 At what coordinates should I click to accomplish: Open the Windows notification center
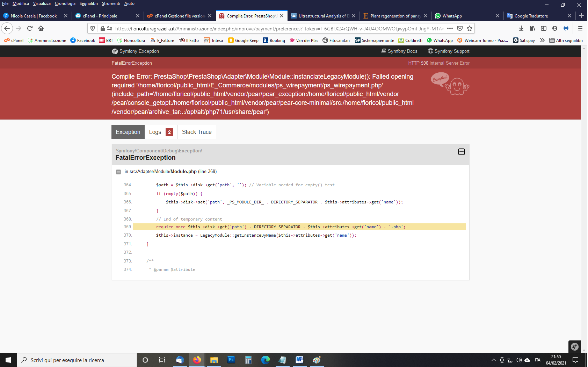[x=576, y=360]
